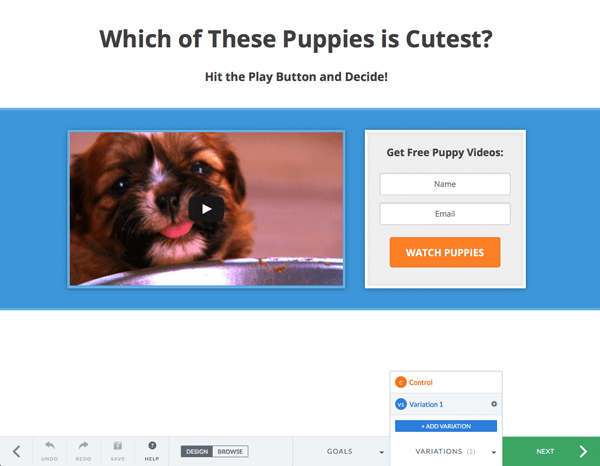Switch editor to Browse mode
The image size is (600, 466).
(230, 451)
